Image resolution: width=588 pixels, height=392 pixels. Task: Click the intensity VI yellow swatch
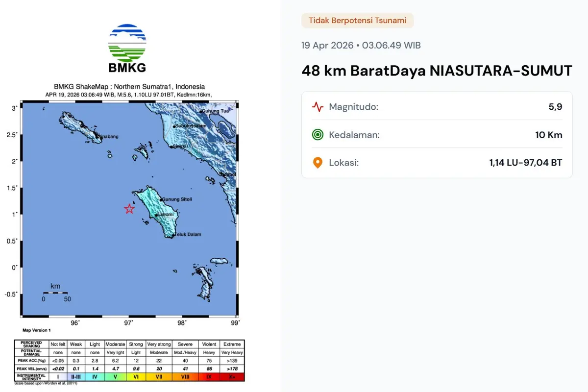pyautogui.click(x=136, y=377)
